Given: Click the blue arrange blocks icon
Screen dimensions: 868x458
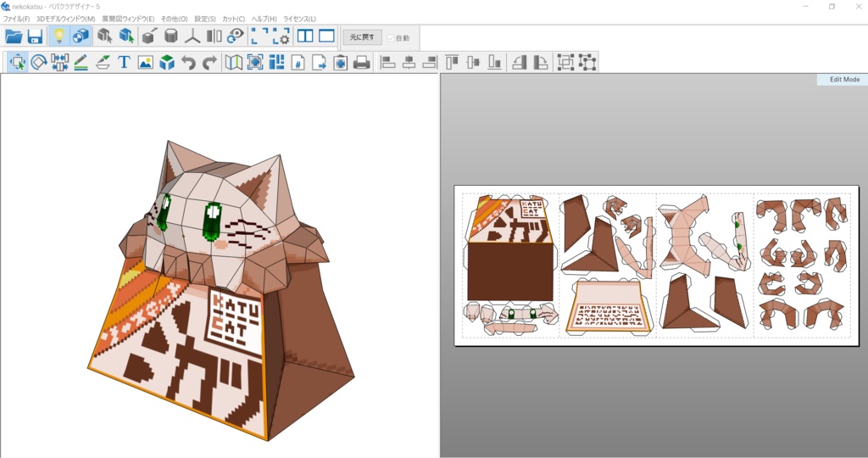Looking at the screenshot, I should pyautogui.click(x=276, y=63).
